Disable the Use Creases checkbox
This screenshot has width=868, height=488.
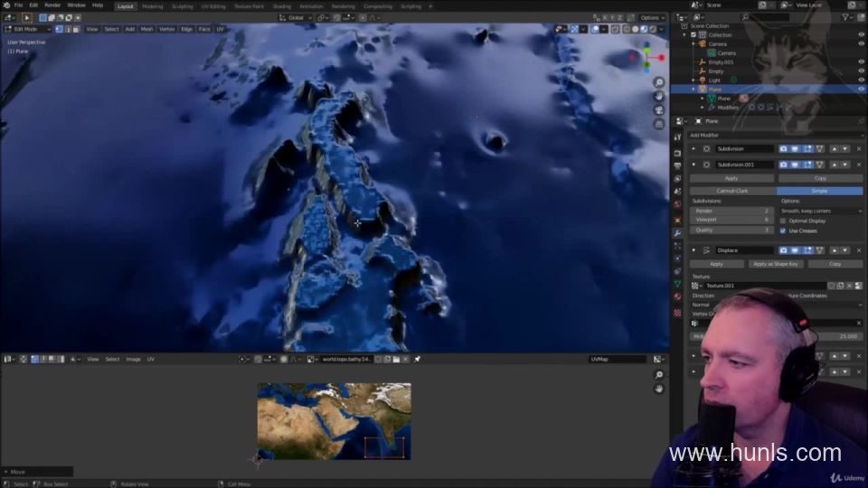tap(783, 230)
